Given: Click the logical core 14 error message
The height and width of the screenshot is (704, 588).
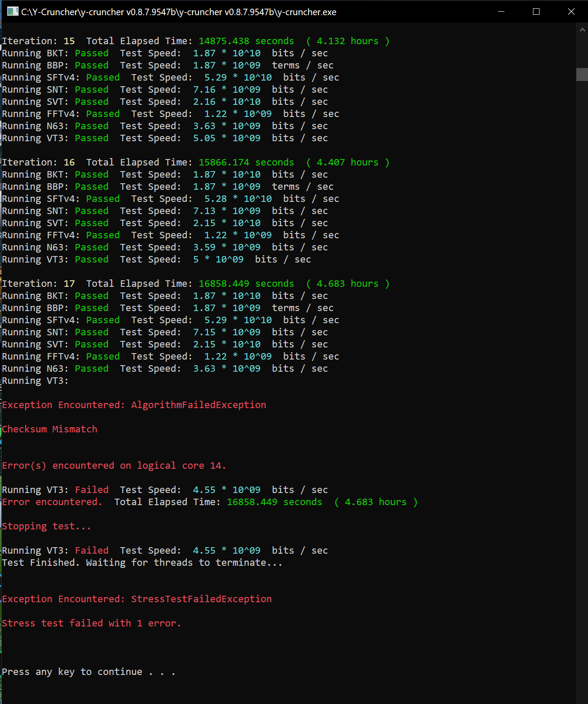Looking at the screenshot, I should pyautogui.click(x=114, y=466).
